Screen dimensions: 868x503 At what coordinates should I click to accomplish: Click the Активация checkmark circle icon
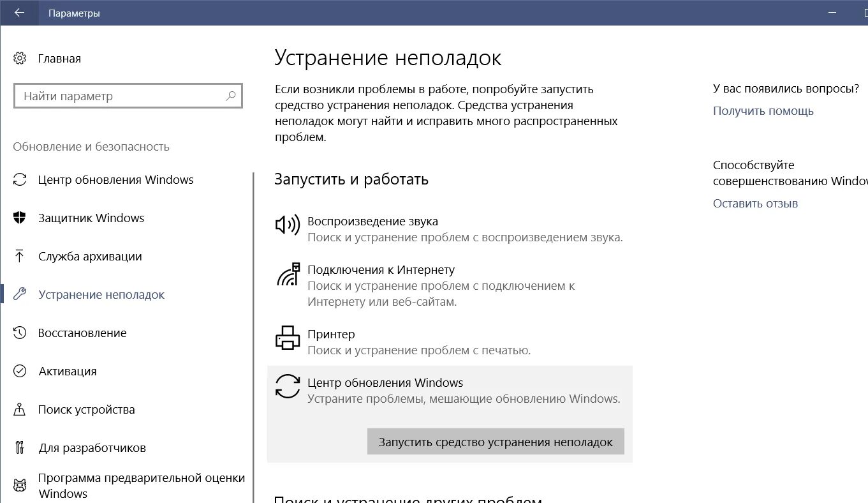(x=20, y=372)
